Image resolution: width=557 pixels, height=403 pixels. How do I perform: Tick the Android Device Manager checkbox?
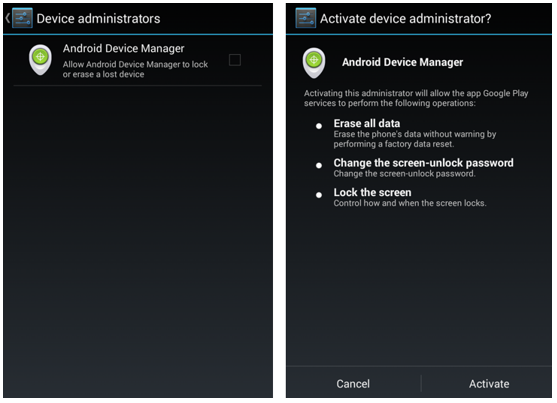235,60
